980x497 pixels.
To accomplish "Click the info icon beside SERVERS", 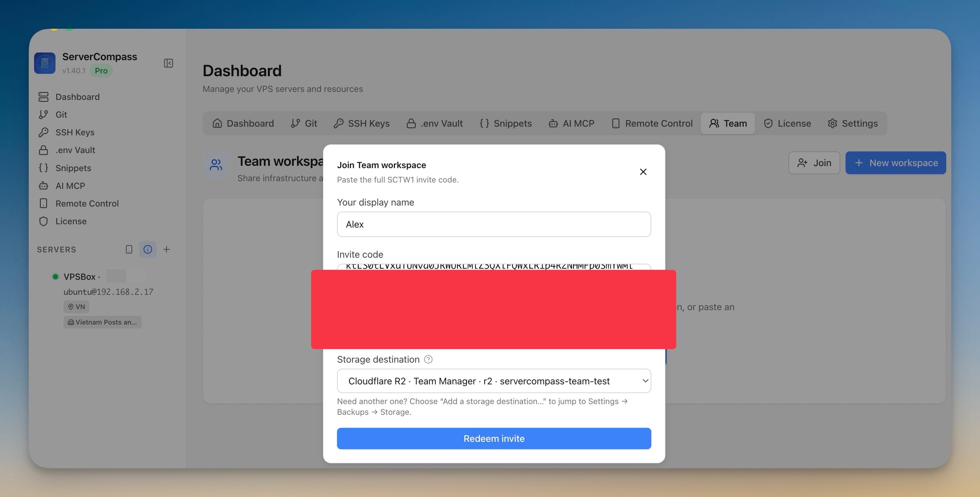I will pos(147,249).
